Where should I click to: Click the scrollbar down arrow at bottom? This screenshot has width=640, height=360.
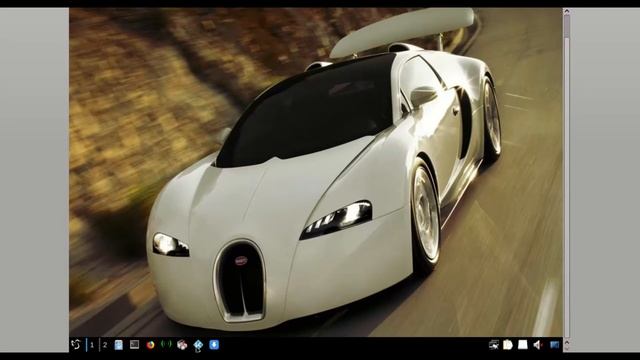[x=567, y=349]
